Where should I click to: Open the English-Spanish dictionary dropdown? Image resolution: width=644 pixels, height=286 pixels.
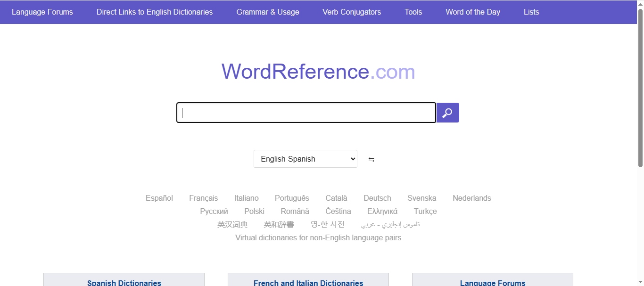305,159
